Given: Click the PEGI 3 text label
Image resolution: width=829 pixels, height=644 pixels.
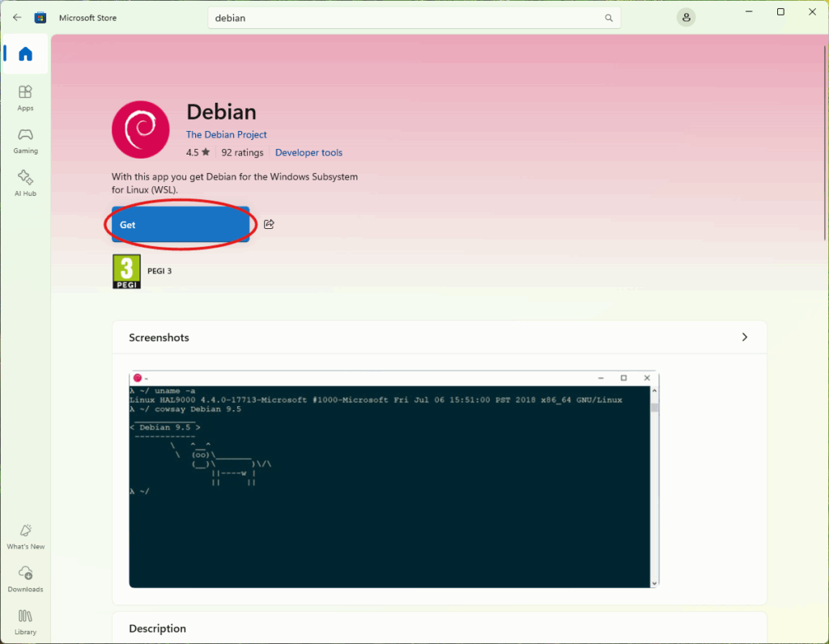Looking at the screenshot, I should coord(159,271).
